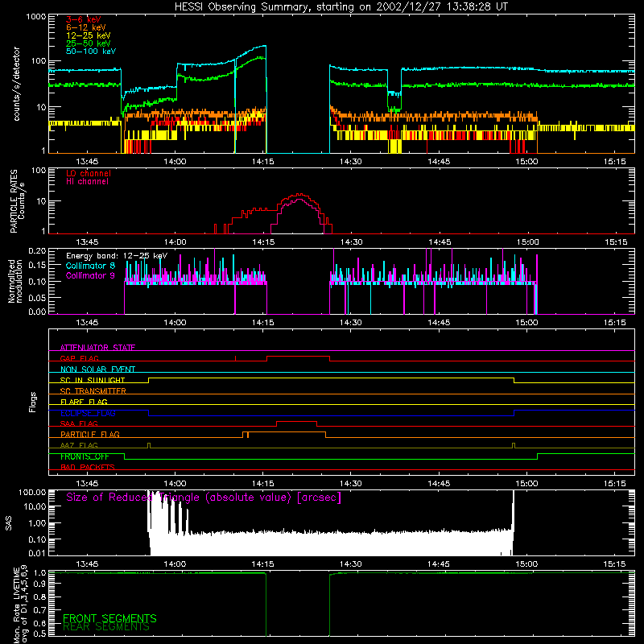
Task: Click the 'ATTENUATOR_STATE' flag label
Action: 97,348
